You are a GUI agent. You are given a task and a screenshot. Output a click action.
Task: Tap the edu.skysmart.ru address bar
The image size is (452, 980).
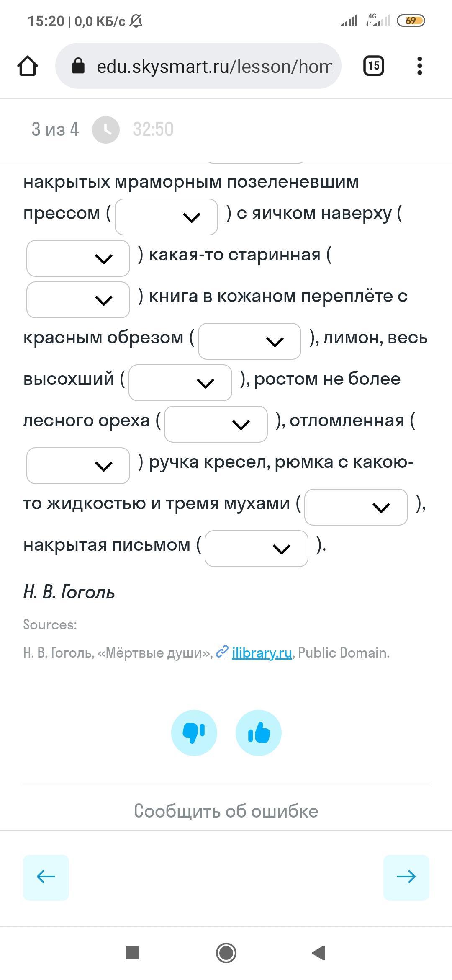coord(198,66)
